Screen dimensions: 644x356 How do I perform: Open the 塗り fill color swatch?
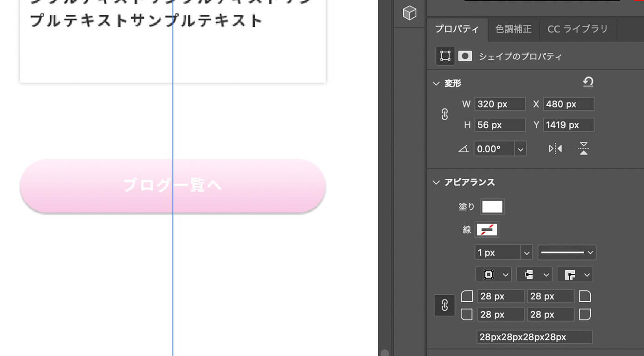(492, 207)
